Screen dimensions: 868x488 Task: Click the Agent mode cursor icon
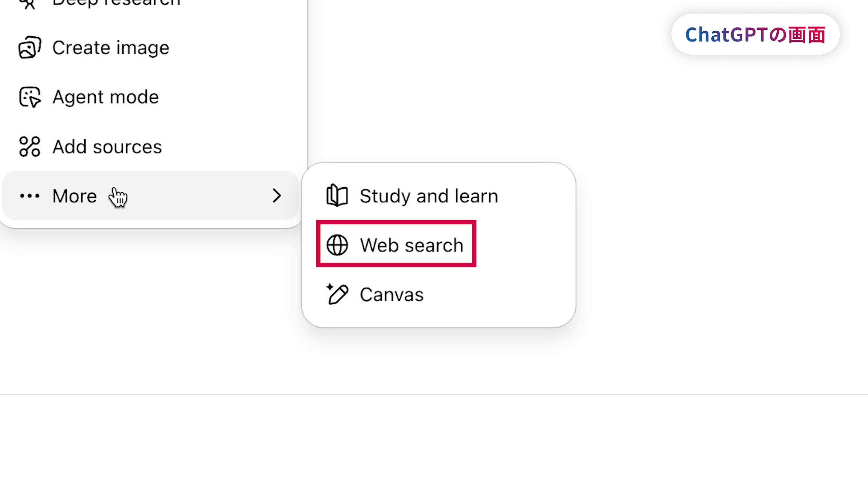coord(30,97)
